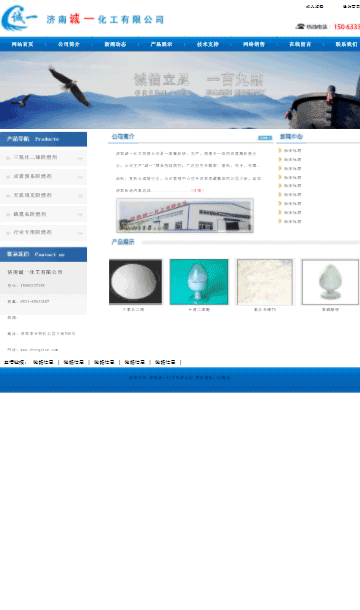Click the eagle banner image

pos(180,90)
